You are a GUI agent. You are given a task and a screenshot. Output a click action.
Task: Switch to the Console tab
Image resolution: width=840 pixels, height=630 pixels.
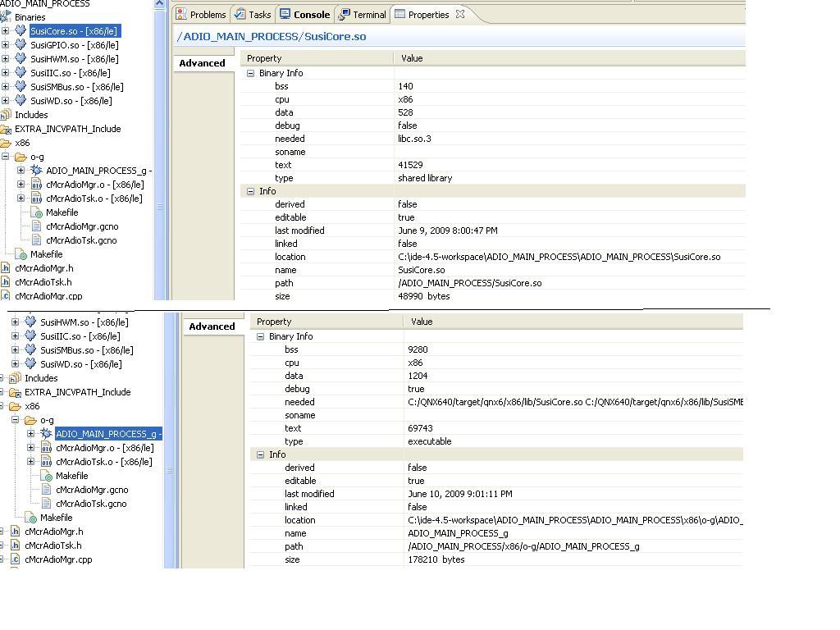tap(312, 15)
